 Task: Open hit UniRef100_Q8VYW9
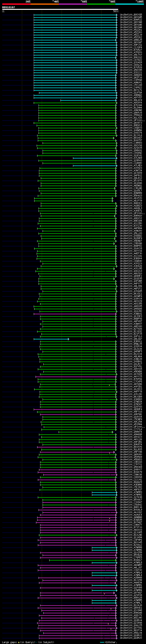click(x=131, y=22)
